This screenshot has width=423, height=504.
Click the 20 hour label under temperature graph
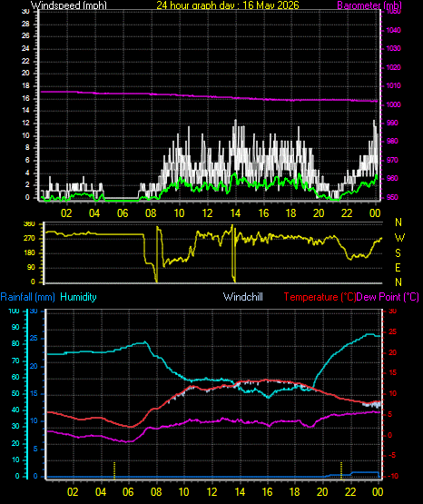(x=322, y=492)
